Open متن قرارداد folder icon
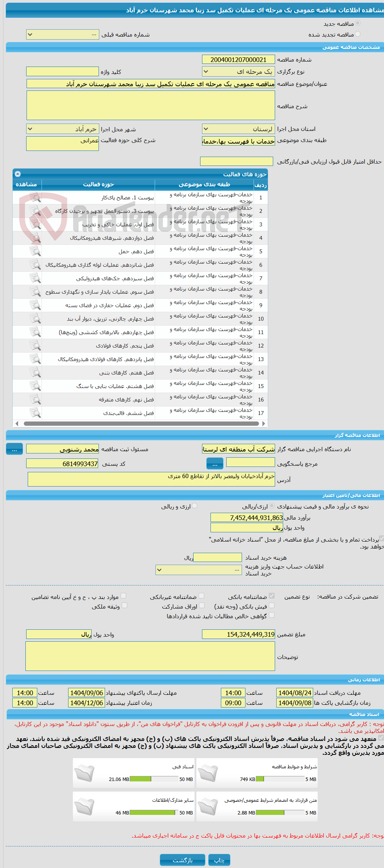Screen dimensions: 384x868 pos(208,806)
